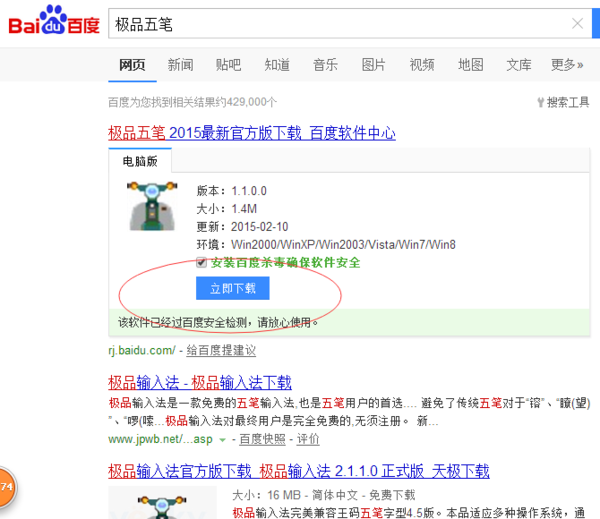Click the 给百度提建议 link
This screenshot has width=600, height=519.
point(221,350)
